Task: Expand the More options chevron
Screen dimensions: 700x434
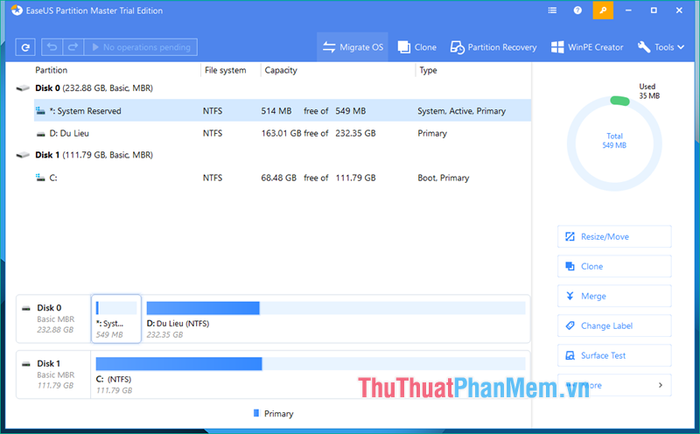Action: 660,385
